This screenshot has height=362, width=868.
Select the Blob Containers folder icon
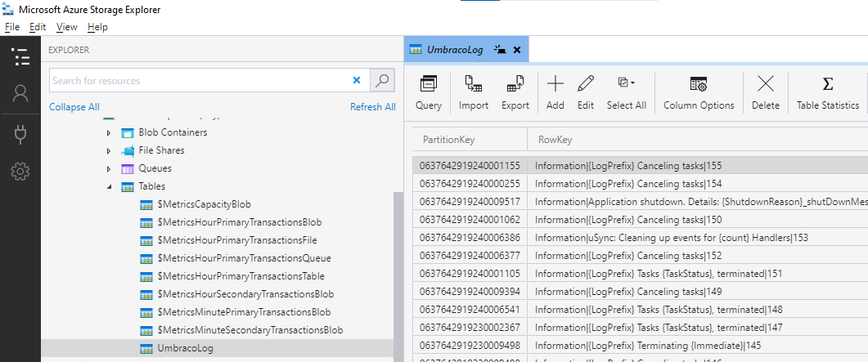[x=128, y=133]
